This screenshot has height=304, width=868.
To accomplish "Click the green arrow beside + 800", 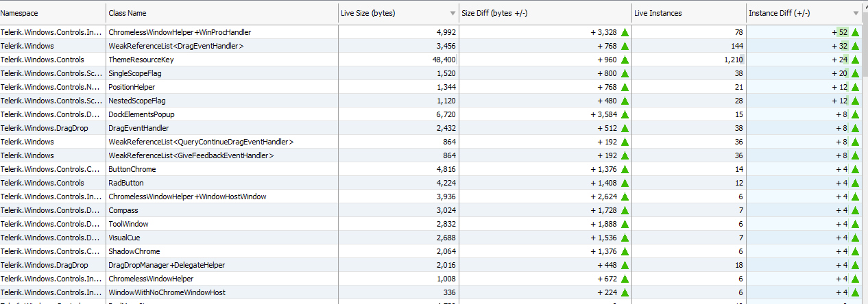I will (x=625, y=73).
